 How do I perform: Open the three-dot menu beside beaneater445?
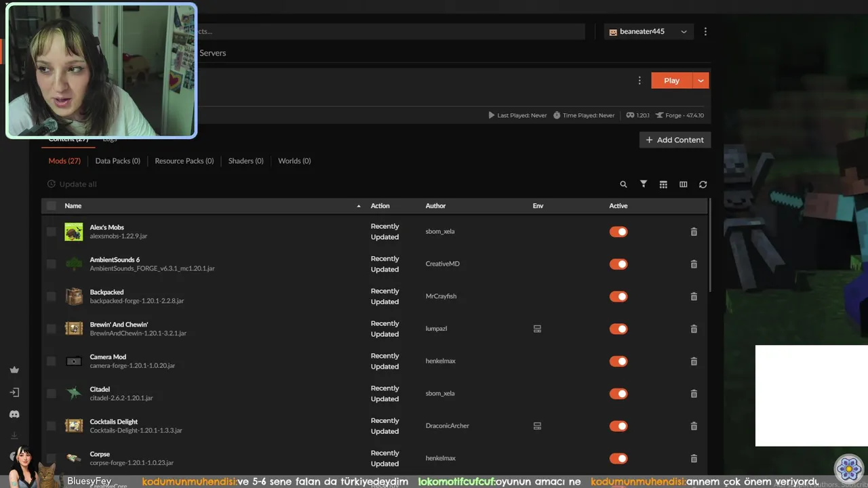(705, 32)
